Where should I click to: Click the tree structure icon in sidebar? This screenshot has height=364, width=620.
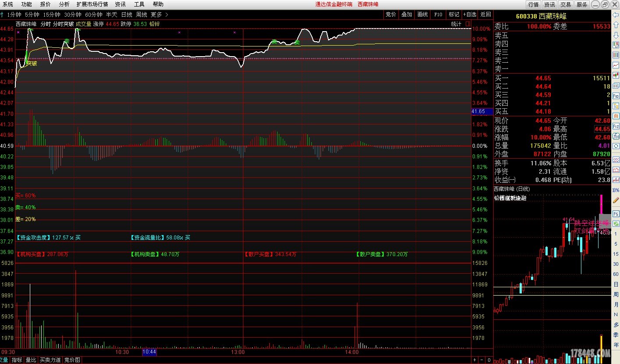[616, 106]
